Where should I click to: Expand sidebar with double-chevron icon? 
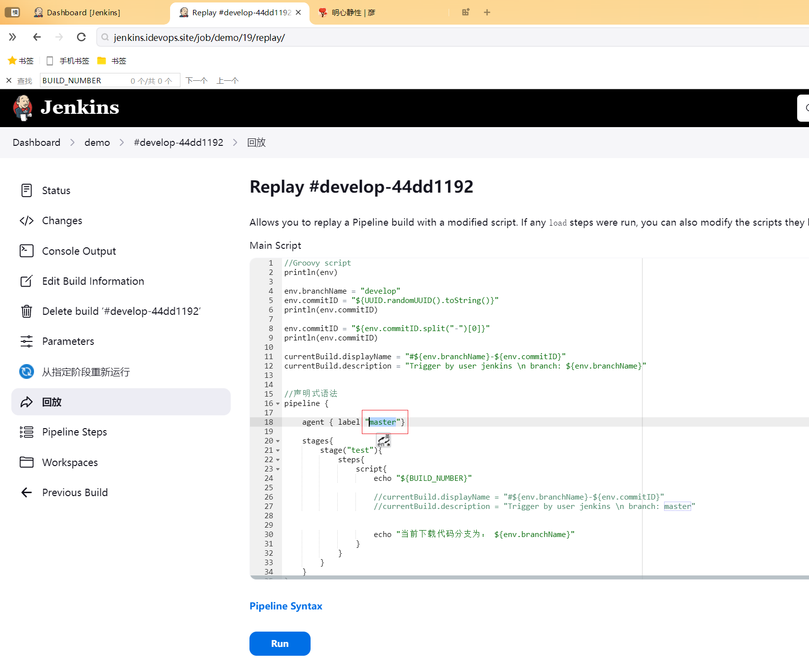[13, 37]
